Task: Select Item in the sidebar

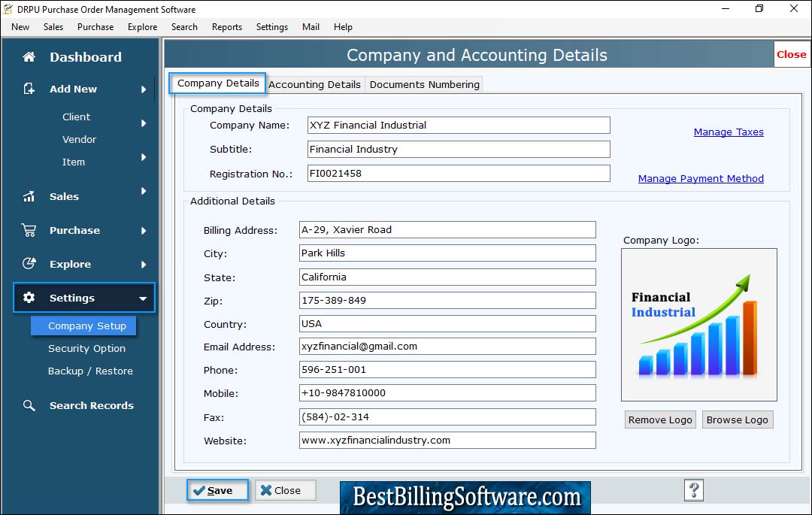Action: (x=74, y=162)
